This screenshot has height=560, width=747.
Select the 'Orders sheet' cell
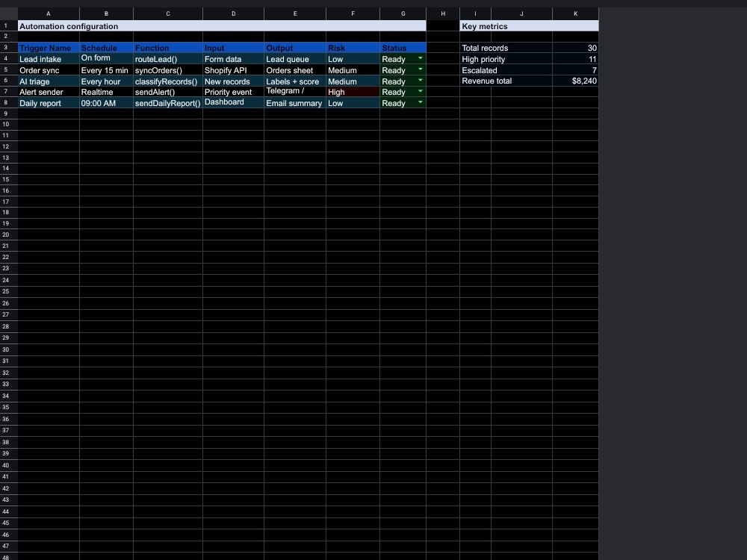tap(295, 70)
